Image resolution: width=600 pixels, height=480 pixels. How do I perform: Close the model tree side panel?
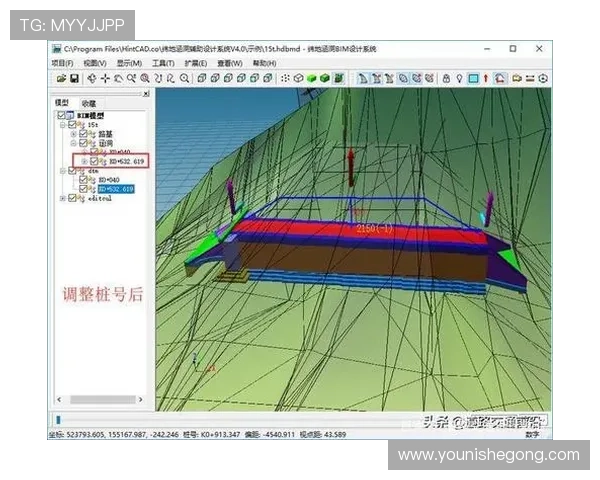point(146,94)
